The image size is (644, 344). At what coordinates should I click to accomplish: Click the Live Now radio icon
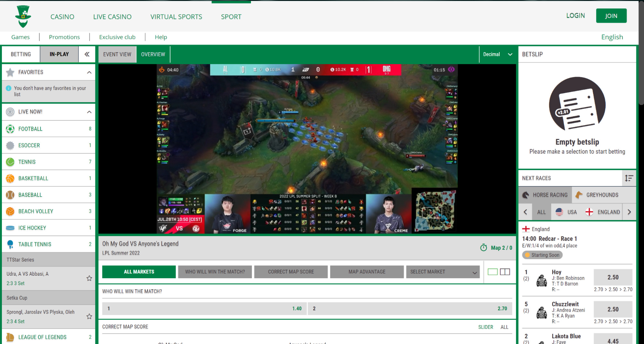coord(10,112)
